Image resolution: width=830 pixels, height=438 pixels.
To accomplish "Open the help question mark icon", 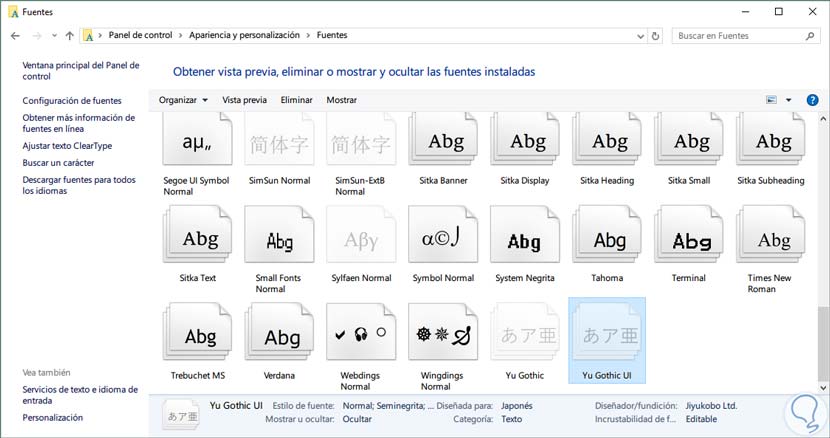I will (812, 100).
